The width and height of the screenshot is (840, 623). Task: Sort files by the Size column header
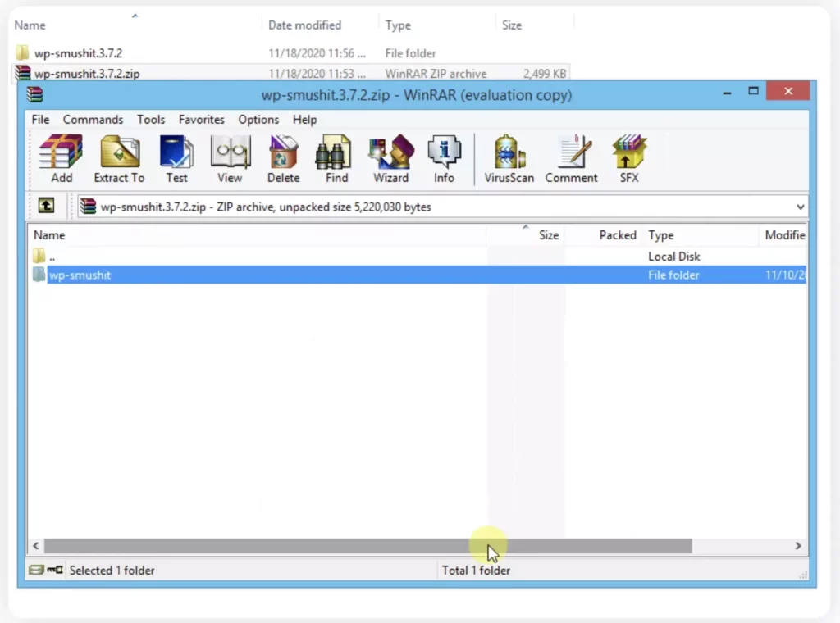[548, 234]
